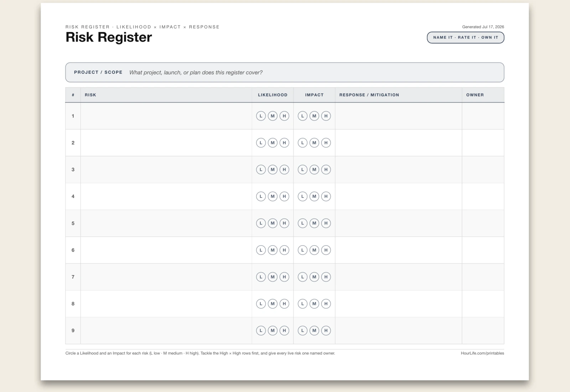Pick Impact M for risk 5

click(314, 223)
